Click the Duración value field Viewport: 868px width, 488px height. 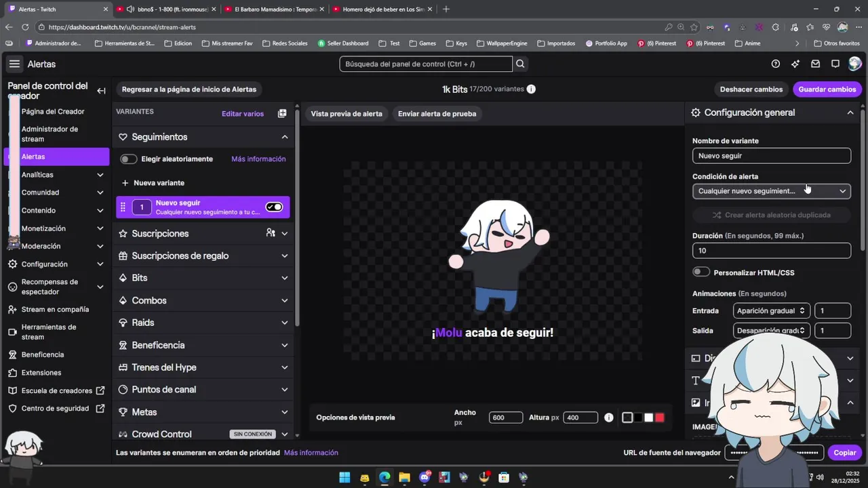point(772,251)
